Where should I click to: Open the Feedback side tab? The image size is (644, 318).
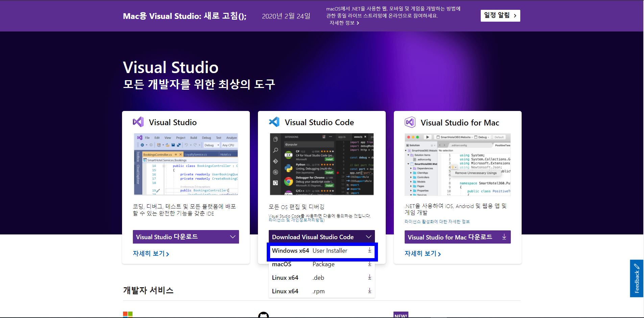(637, 278)
